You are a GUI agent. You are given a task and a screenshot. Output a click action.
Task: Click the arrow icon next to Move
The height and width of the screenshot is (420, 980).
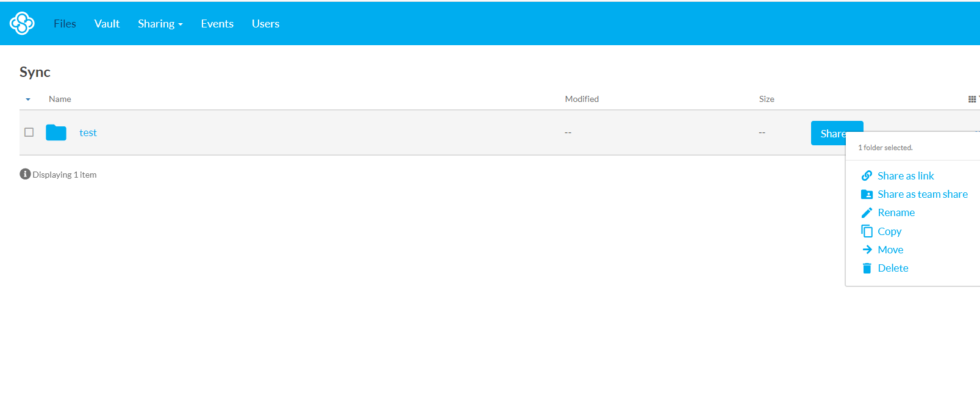867,250
